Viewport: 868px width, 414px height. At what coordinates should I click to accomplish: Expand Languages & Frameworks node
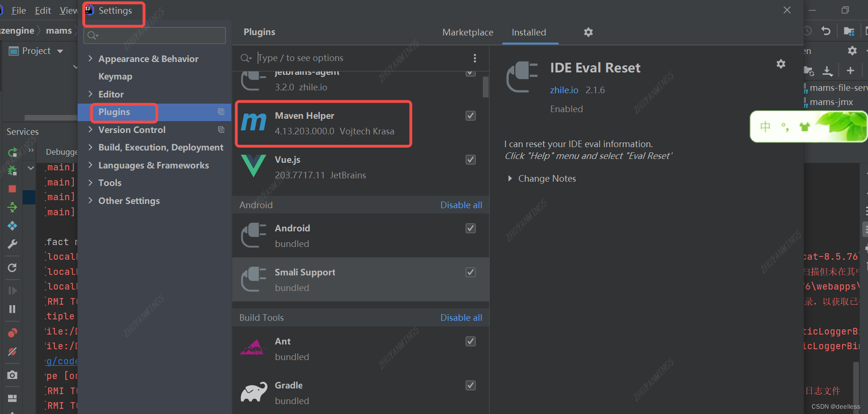pos(90,165)
